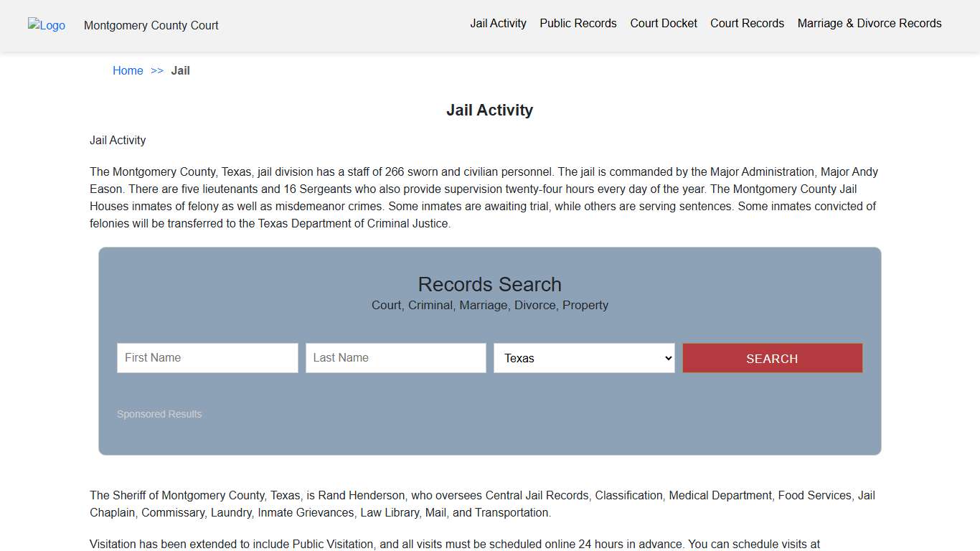Open the Court Docket page

tap(663, 23)
